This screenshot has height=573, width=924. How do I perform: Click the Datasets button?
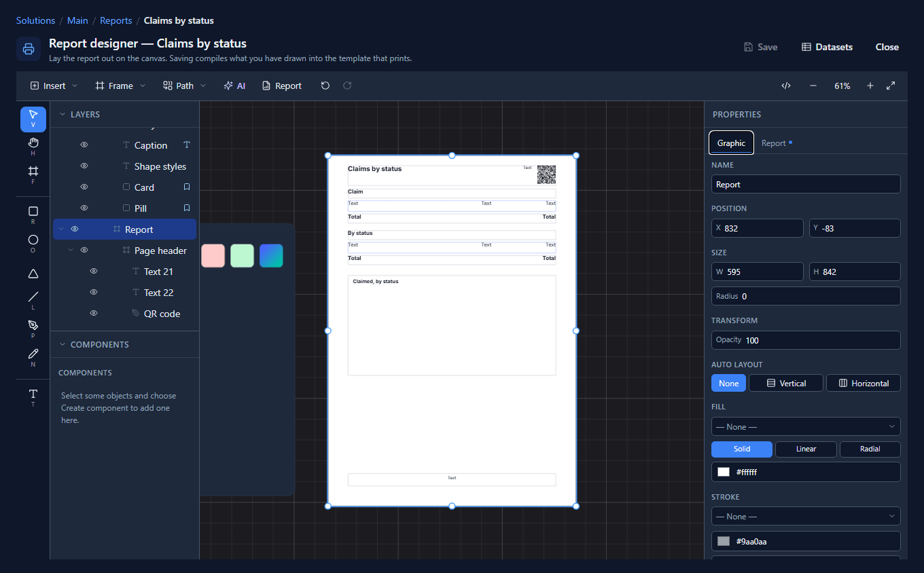(827, 47)
